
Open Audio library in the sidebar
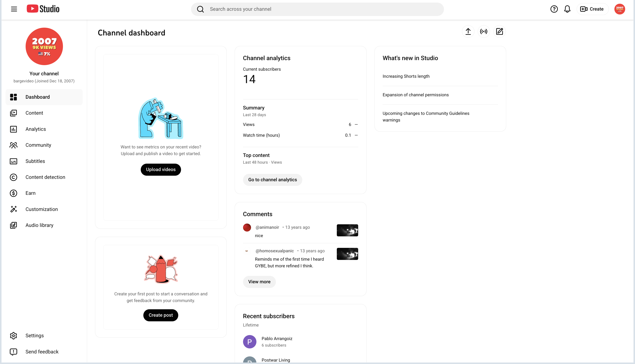tap(44, 225)
